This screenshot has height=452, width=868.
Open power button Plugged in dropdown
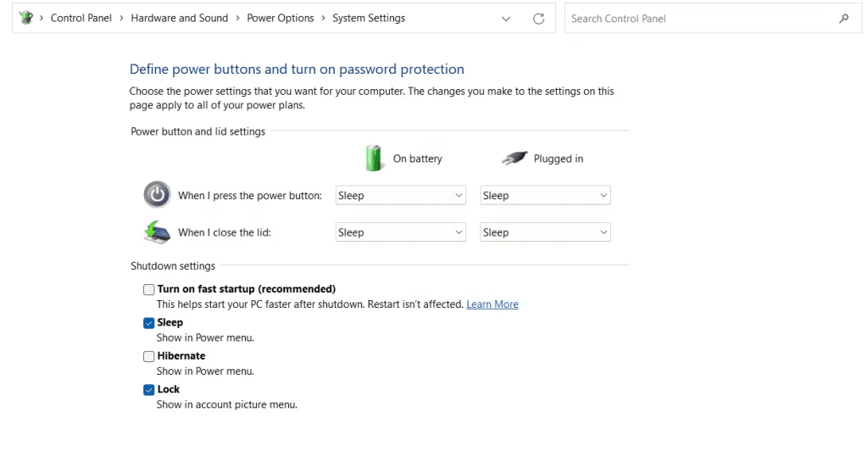[545, 195]
